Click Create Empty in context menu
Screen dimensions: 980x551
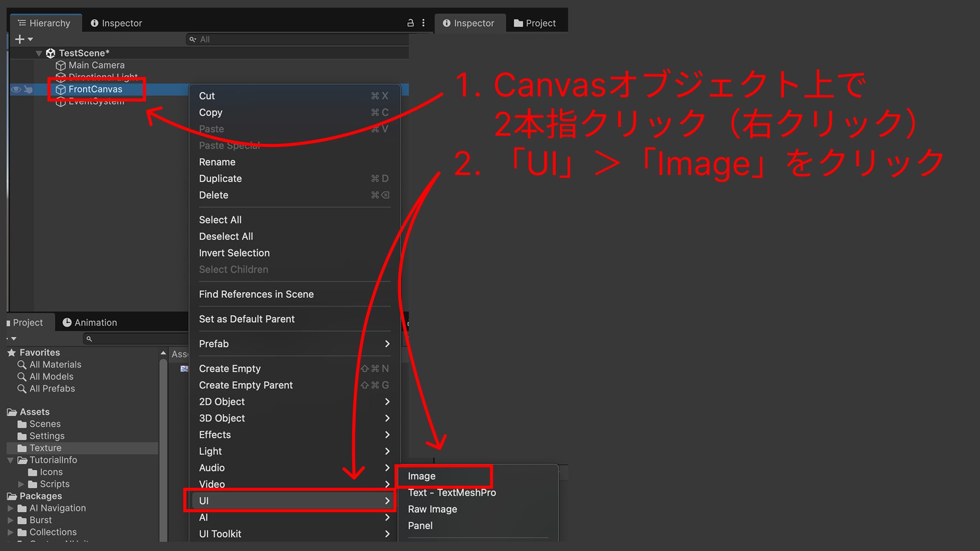(230, 368)
